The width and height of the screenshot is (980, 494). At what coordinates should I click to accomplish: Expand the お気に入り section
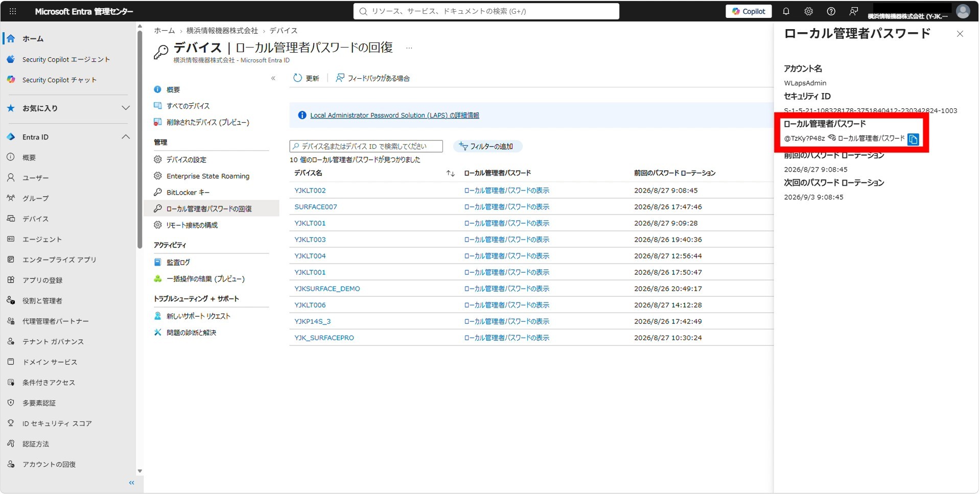pyautogui.click(x=125, y=108)
